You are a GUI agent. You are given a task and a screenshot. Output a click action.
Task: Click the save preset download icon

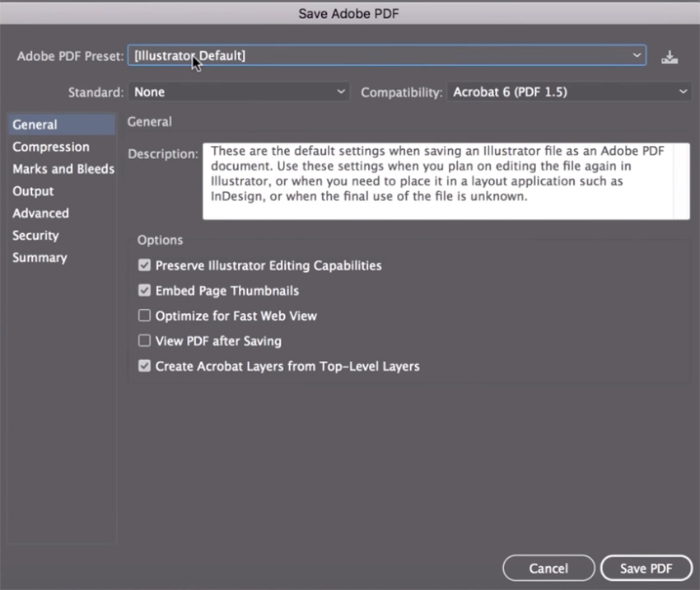coord(670,57)
